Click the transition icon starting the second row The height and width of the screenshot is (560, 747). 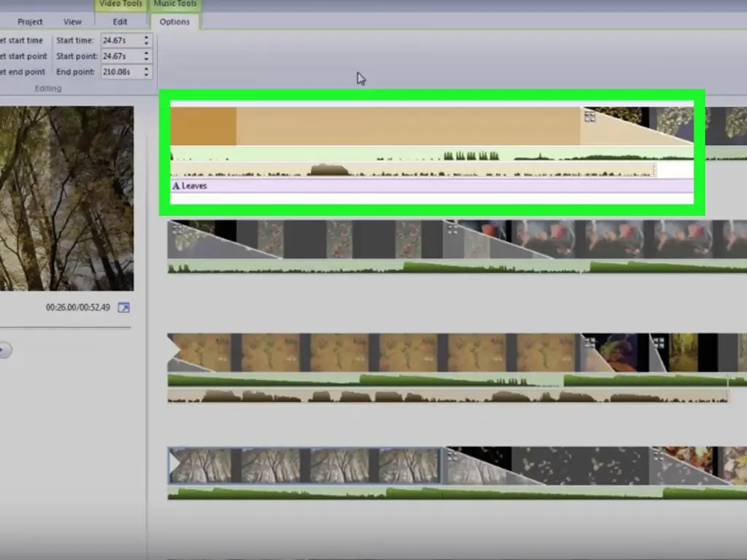177,230
